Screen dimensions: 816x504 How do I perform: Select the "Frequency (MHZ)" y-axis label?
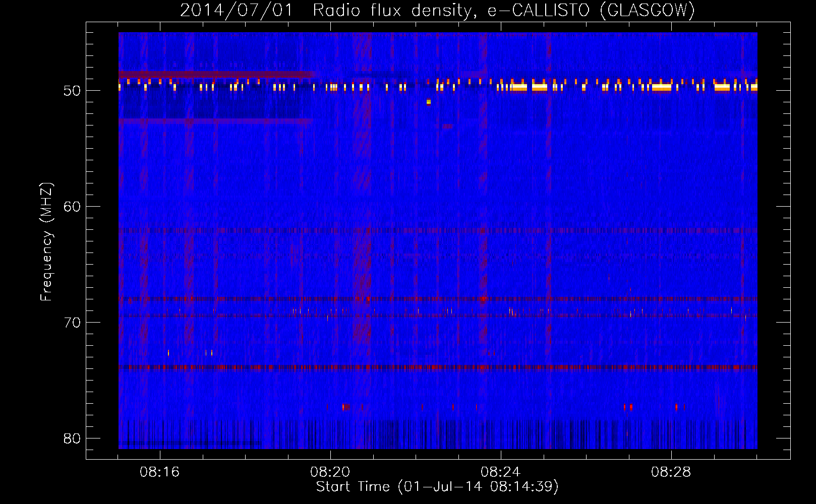click(x=46, y=242)
